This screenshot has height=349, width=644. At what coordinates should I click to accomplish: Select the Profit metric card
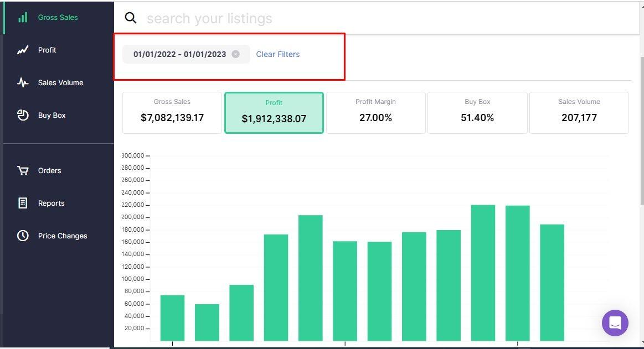[274, 113]
